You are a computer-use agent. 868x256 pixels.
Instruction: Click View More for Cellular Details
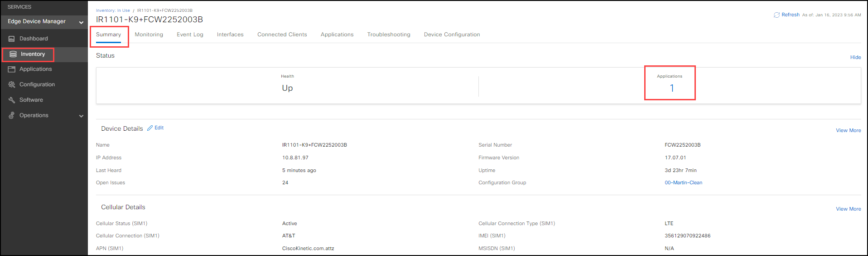[848, 209]
